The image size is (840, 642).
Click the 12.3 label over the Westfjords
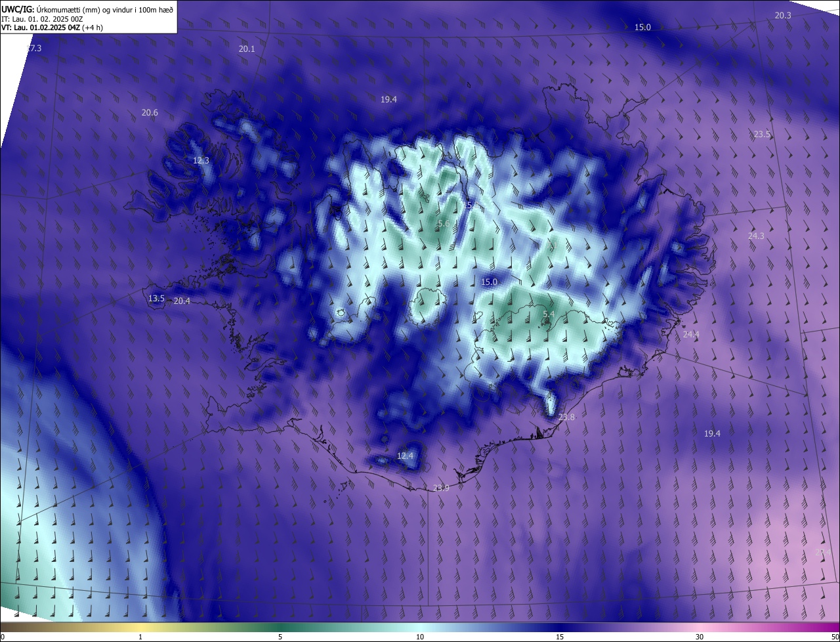tap(201, 160)
